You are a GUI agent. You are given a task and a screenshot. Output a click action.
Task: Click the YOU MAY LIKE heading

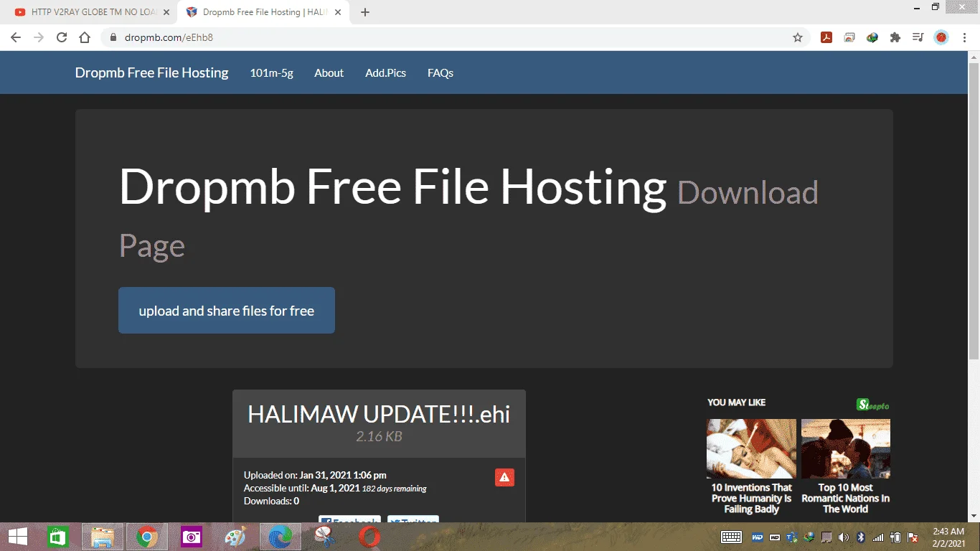(x=736, y=402)
